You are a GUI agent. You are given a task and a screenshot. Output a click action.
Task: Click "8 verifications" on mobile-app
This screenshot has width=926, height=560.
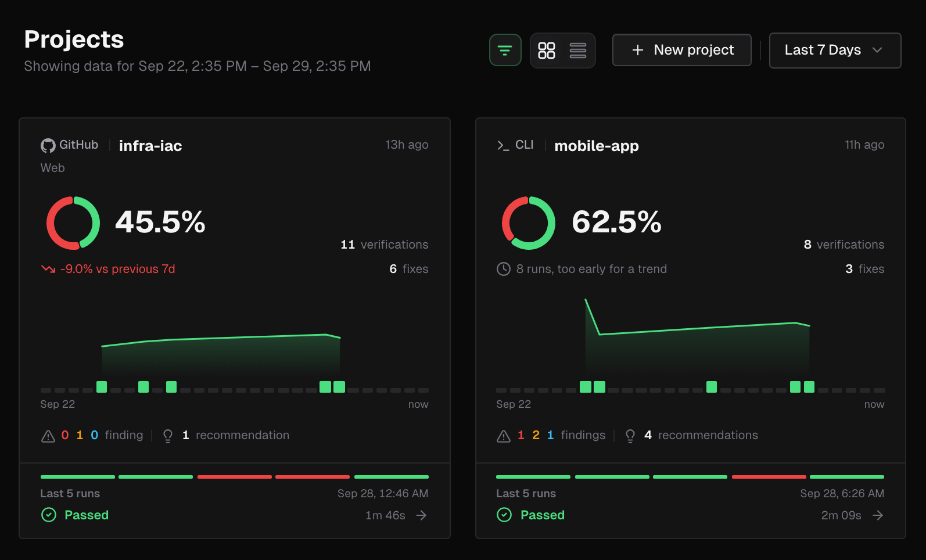[844, 245]
